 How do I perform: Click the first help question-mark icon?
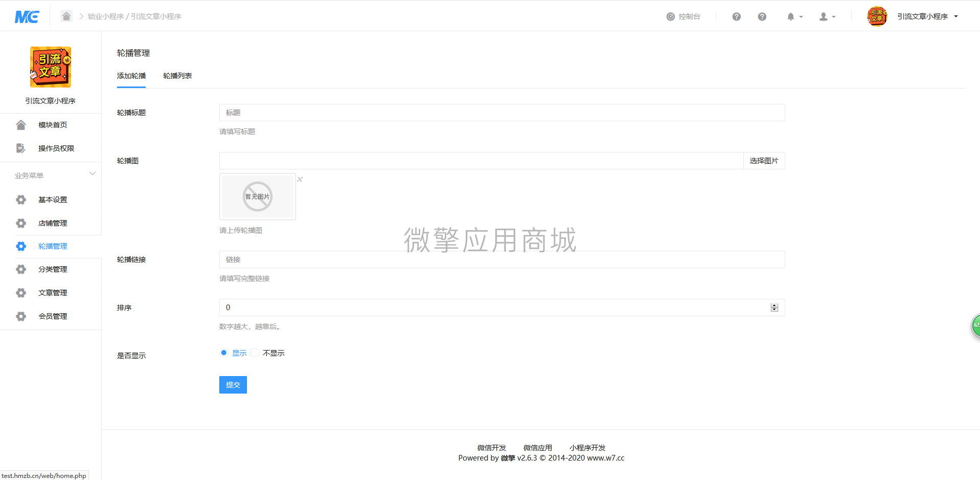pyautogui.click(x=736, y=16)
